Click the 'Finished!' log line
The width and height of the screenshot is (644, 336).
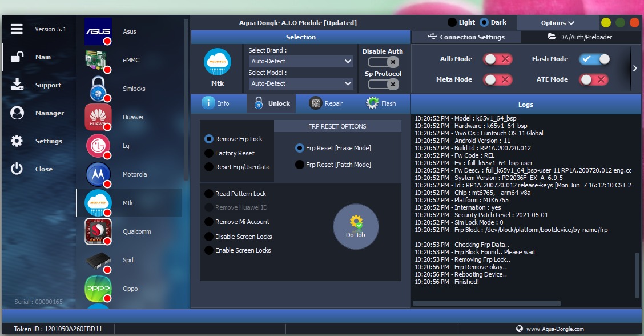[x=446, y=282]
